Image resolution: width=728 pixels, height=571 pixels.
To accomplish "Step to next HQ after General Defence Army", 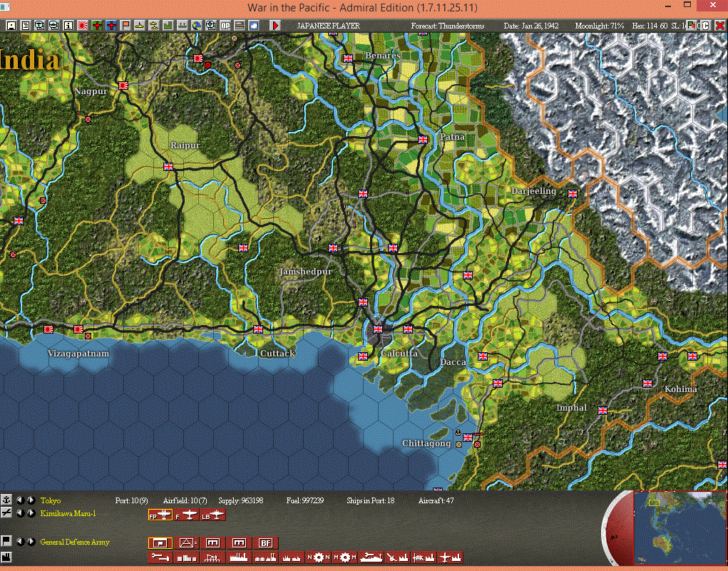I will pos(31,541).
